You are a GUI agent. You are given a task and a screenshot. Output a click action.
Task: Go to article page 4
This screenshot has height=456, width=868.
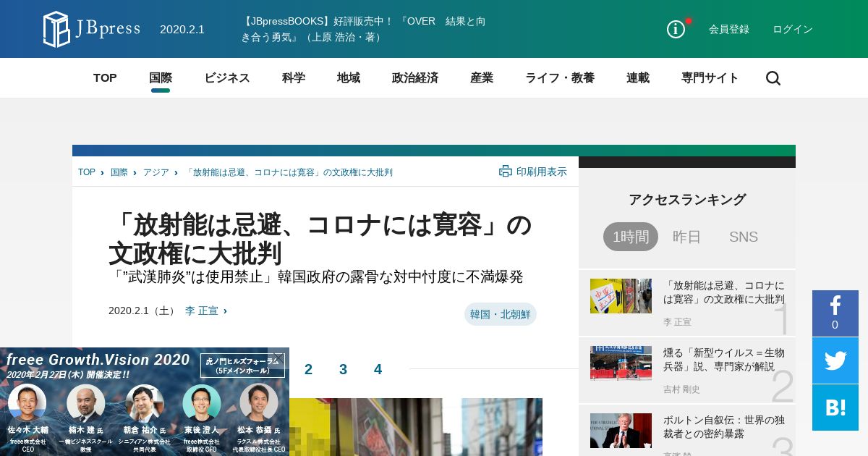(x=378, y=369)
